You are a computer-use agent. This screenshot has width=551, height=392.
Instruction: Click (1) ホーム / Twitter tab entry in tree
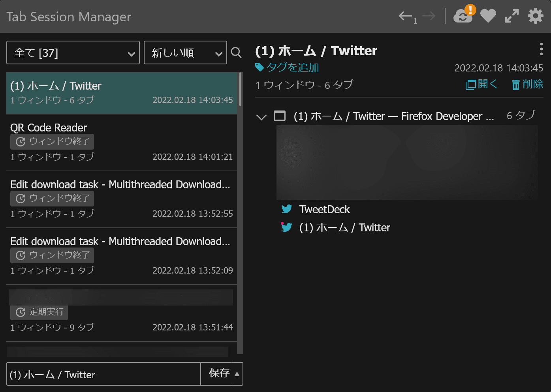click(344, 227)
